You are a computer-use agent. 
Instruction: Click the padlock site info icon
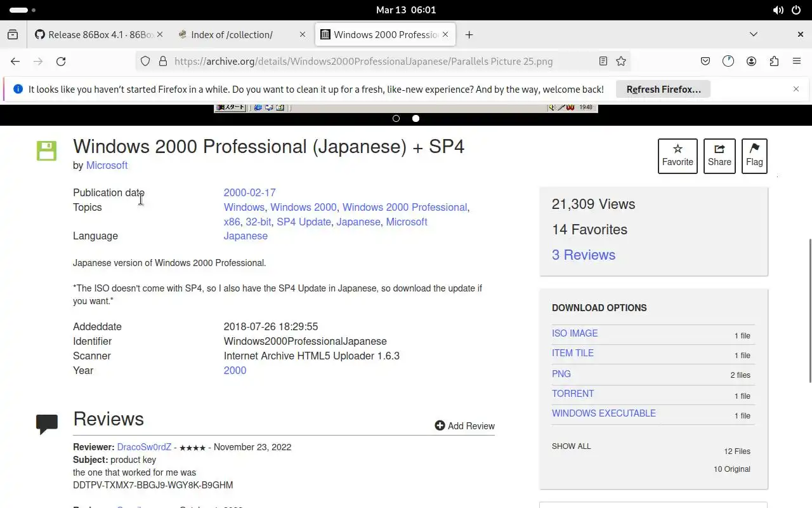163,61
